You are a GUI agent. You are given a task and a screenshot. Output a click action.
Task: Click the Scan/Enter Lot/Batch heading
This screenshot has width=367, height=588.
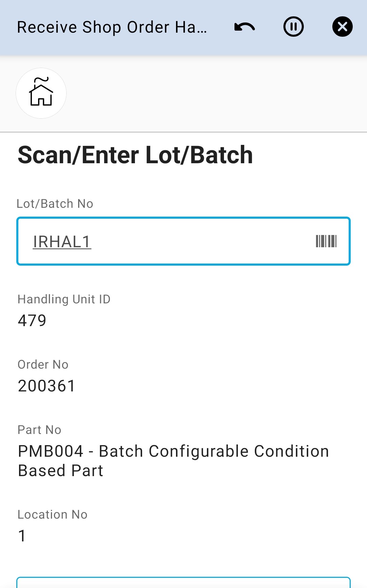(135, 155)
